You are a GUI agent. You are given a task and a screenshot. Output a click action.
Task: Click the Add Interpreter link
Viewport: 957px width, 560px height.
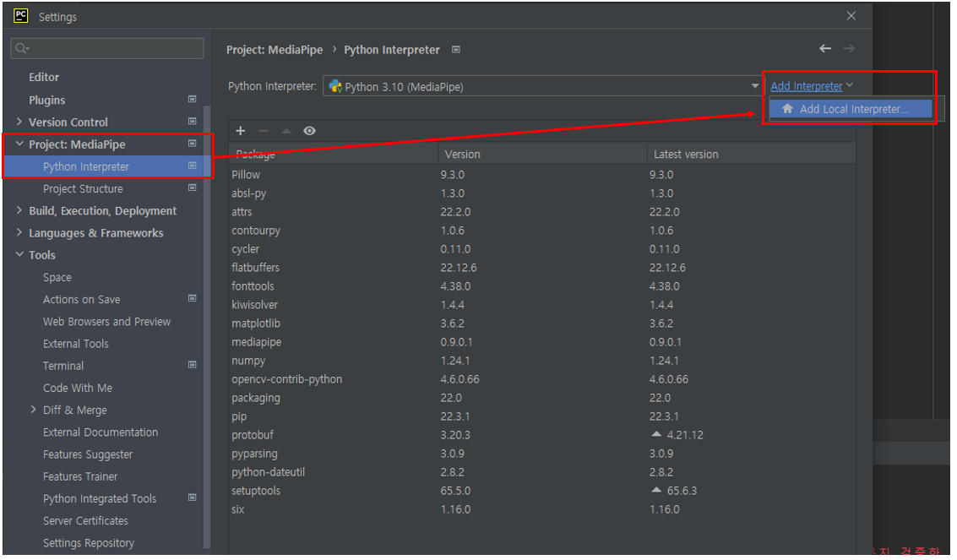point(807,86)
